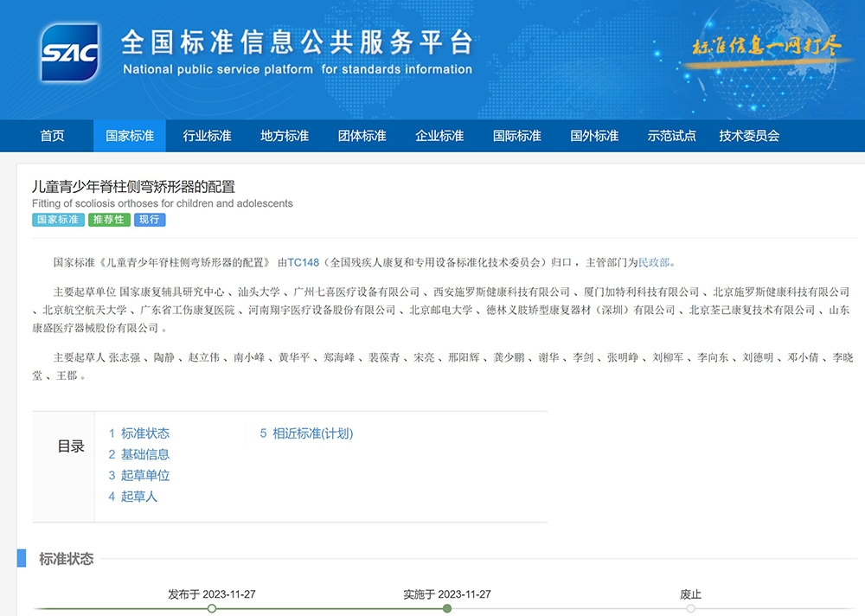Switch to the 团体标准 tab

pyautogui.click(x=362, y=136)
